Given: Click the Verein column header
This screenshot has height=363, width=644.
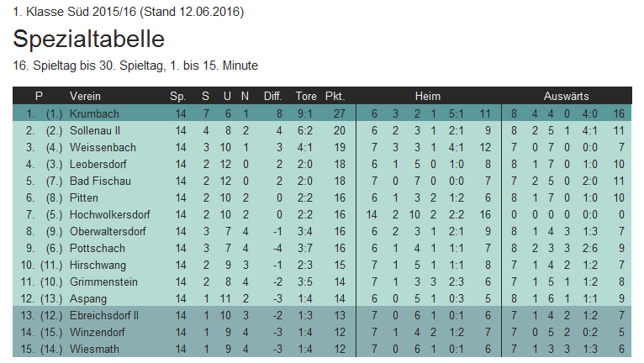Looking at the screenshot, I should (85, 96).
